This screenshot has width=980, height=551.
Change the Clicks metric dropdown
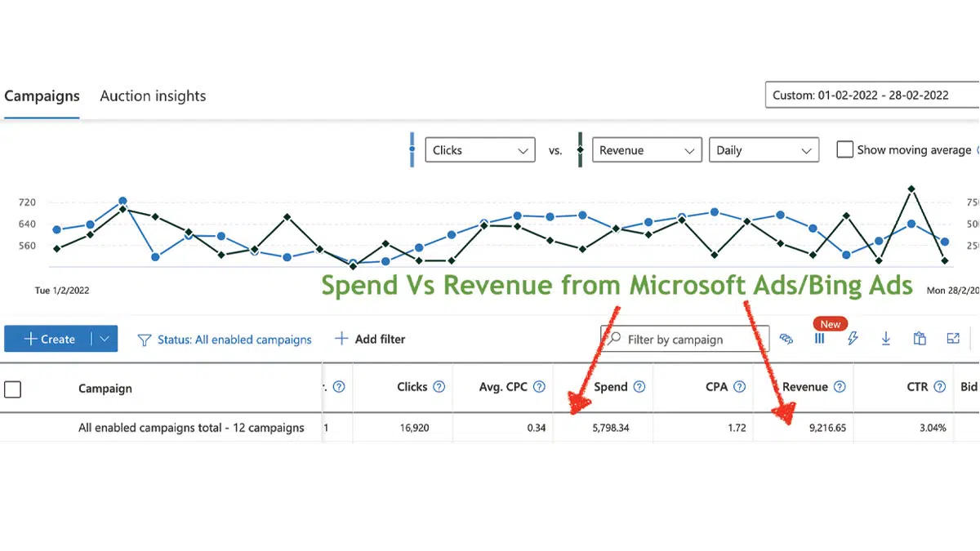pyautogui.click(x=479, y=149)
